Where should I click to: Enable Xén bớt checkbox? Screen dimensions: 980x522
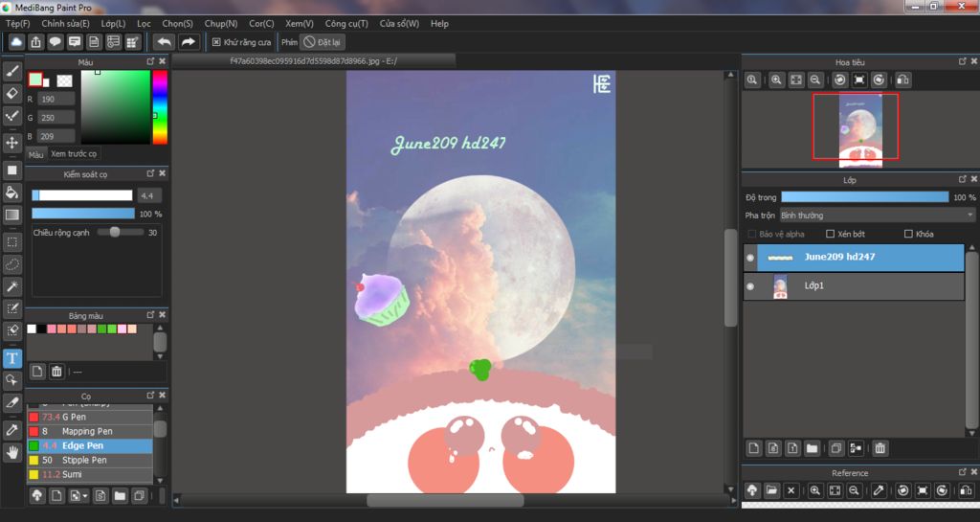click(830, 234)
